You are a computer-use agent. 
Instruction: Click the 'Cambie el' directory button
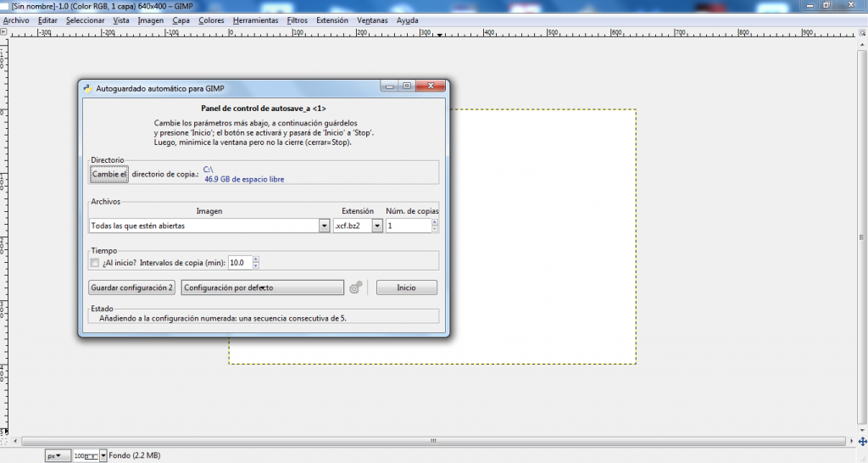pos(109,175)
